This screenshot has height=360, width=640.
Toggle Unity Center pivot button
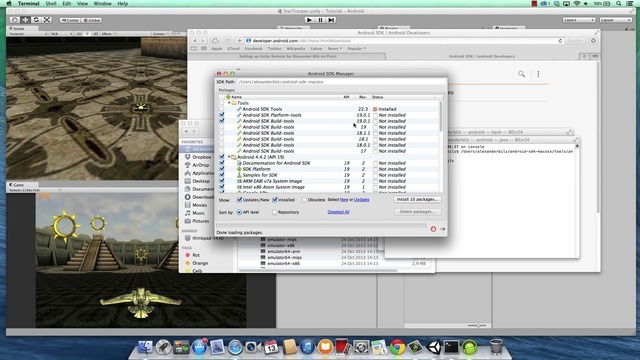coord(70,20)
